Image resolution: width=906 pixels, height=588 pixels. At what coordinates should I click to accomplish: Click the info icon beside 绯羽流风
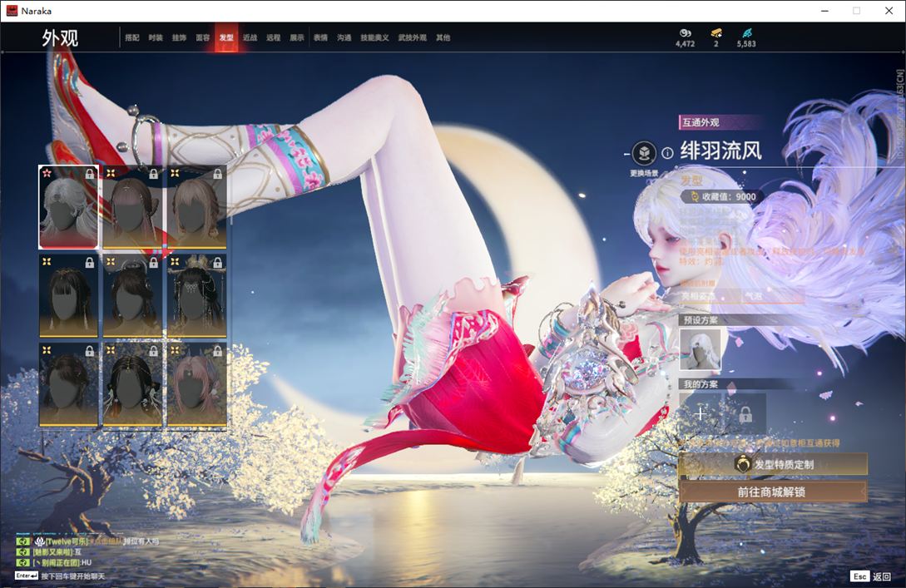click(667, 153)
